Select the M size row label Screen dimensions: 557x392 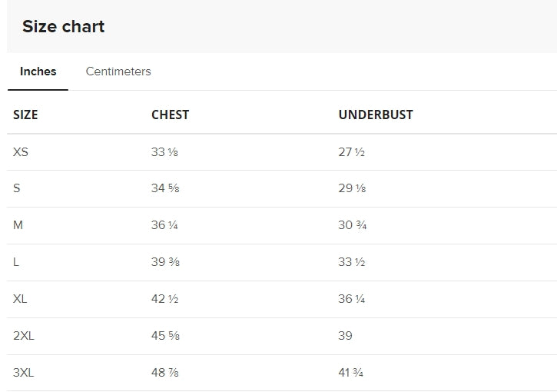point(18,225)
